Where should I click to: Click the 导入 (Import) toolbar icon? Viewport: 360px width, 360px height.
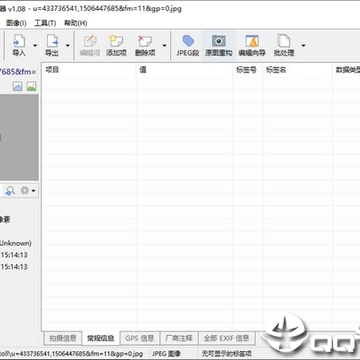click(x=19, y=45)
